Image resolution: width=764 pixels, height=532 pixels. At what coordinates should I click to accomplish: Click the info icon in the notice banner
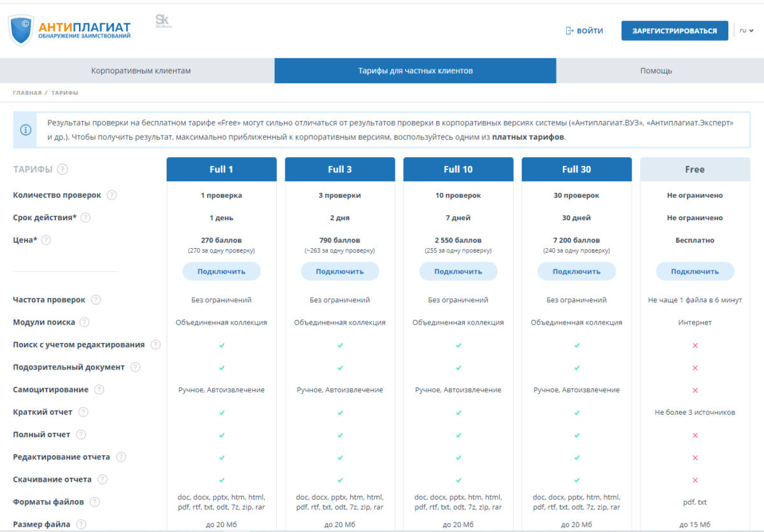(x=26, y=130)
